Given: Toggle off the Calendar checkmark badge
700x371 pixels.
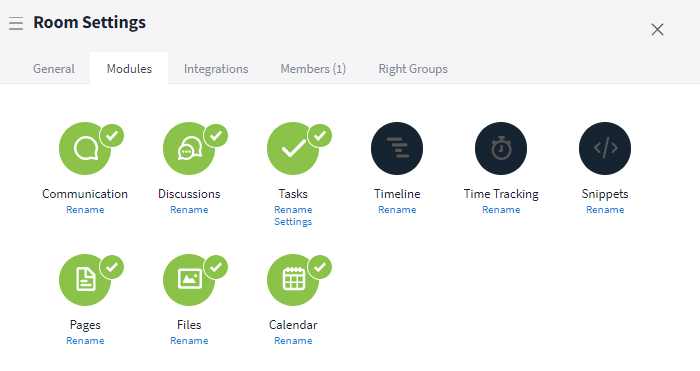Looking at the screenshot, I should (320, 267).
